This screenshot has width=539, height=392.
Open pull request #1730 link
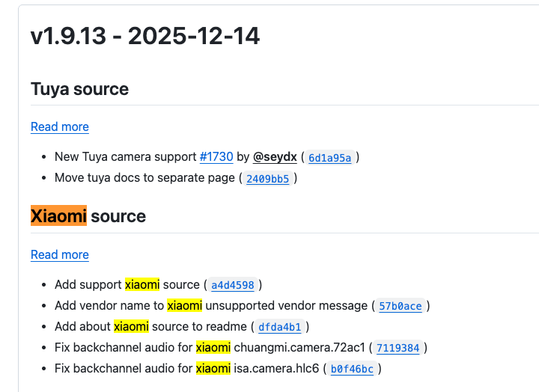pyautogui.click(x=216, y=156)
